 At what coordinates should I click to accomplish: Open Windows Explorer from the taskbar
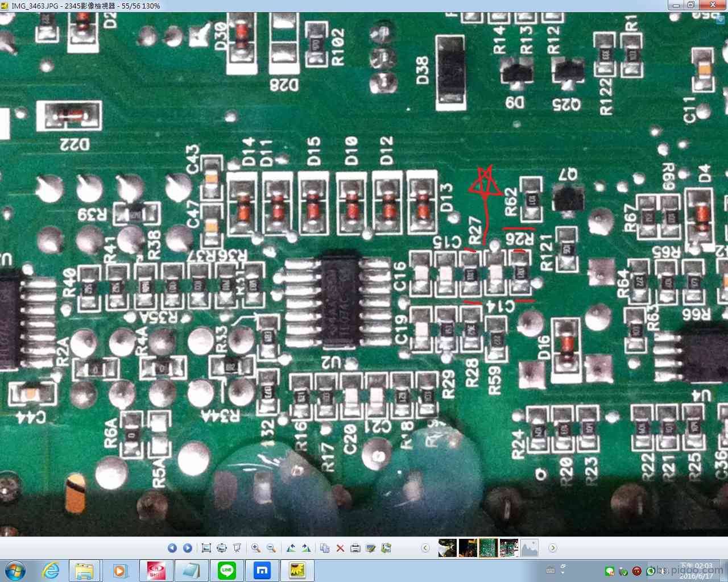[84, 571]
